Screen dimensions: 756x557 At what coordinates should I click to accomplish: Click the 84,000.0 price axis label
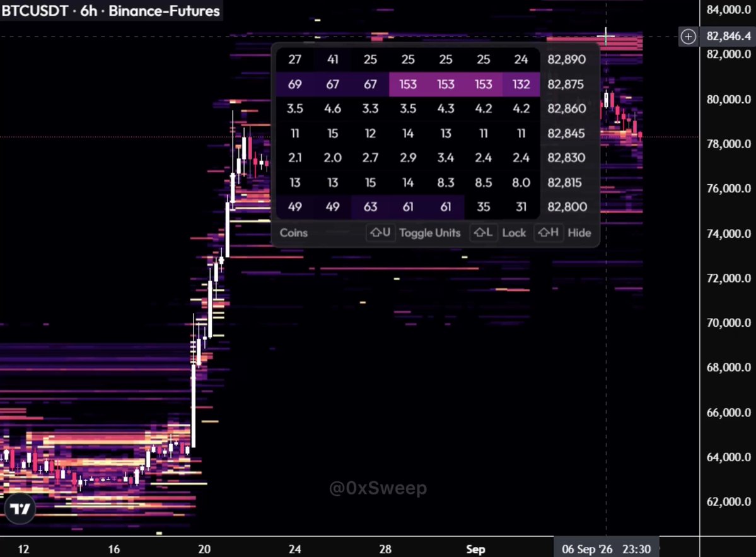pos(728,9)
